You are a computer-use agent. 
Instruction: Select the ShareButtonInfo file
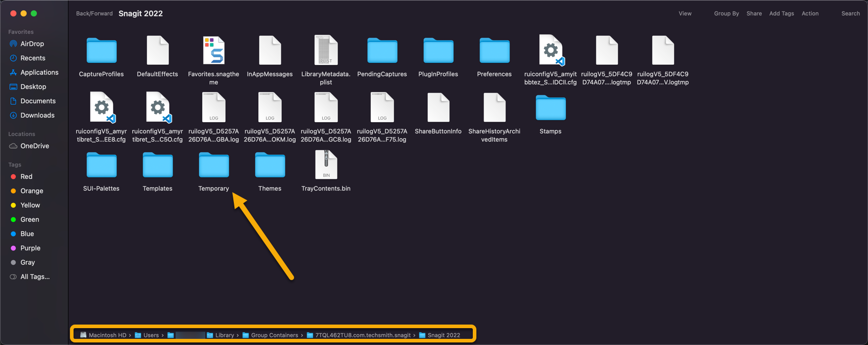(x=438, y=108)
